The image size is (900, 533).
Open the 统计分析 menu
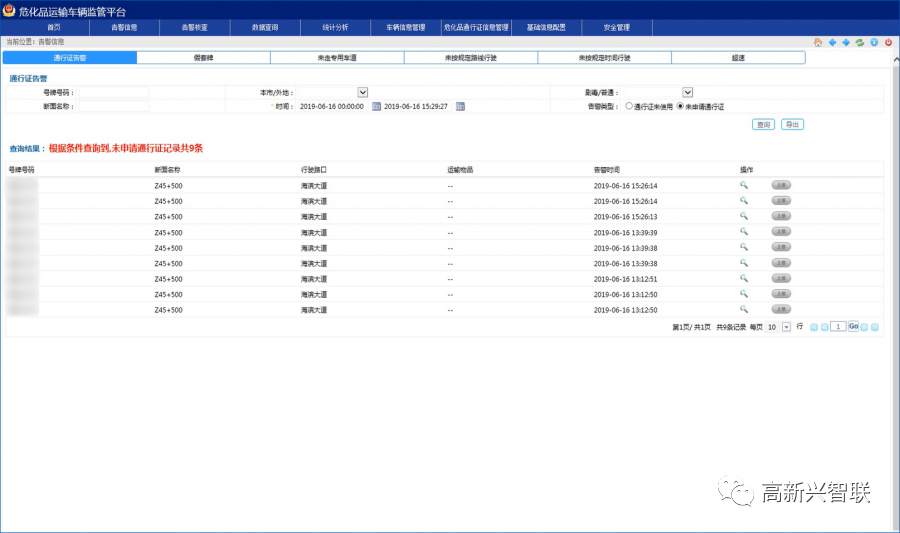coord(323,27)
